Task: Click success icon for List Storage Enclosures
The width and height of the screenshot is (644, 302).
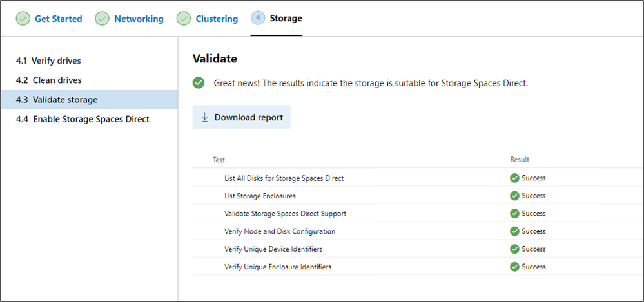Action: coord(514,196)
